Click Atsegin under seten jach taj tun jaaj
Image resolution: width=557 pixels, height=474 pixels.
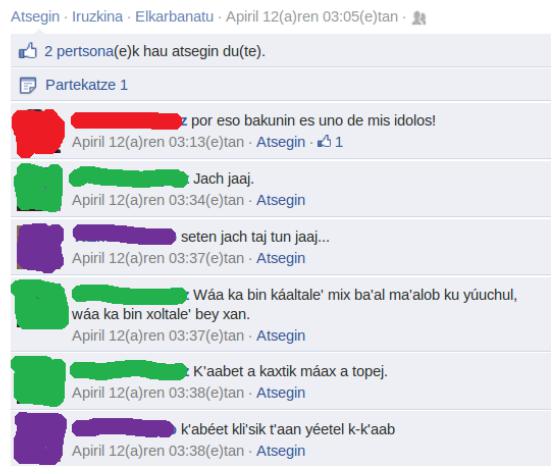click(x=281, y=258)
